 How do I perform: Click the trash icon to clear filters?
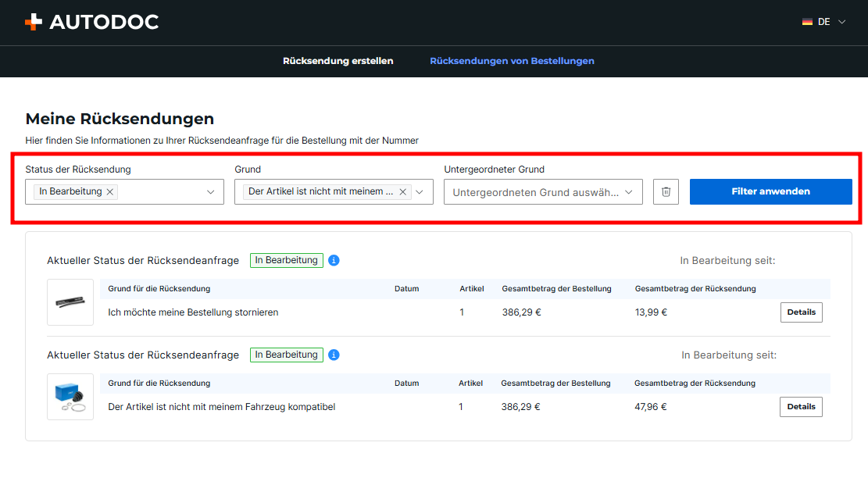[666, 192]
